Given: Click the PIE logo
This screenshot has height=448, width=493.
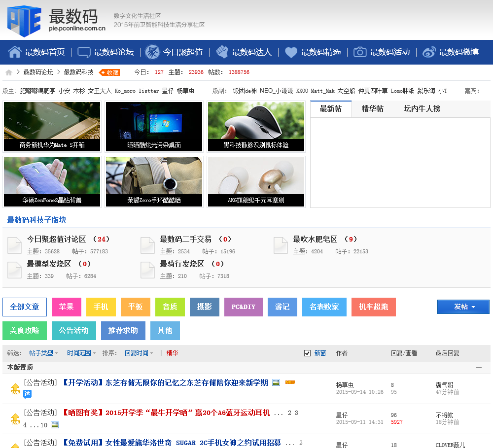Looking at the screenshot, I should tap(25, 21).
